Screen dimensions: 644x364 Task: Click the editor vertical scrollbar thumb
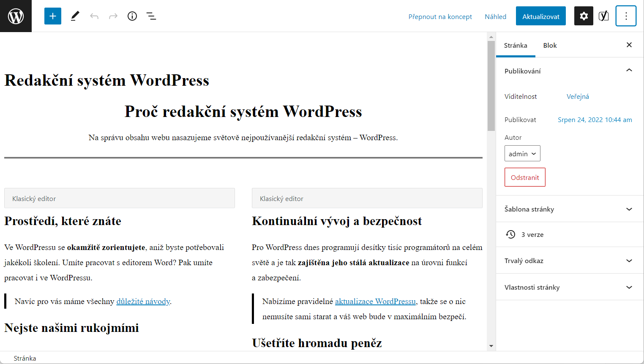(491, 86)
